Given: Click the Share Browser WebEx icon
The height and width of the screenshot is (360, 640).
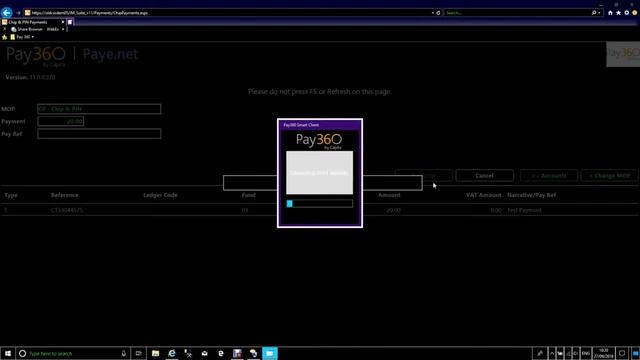Looking at the screenshot, I should tap(13, 29).
